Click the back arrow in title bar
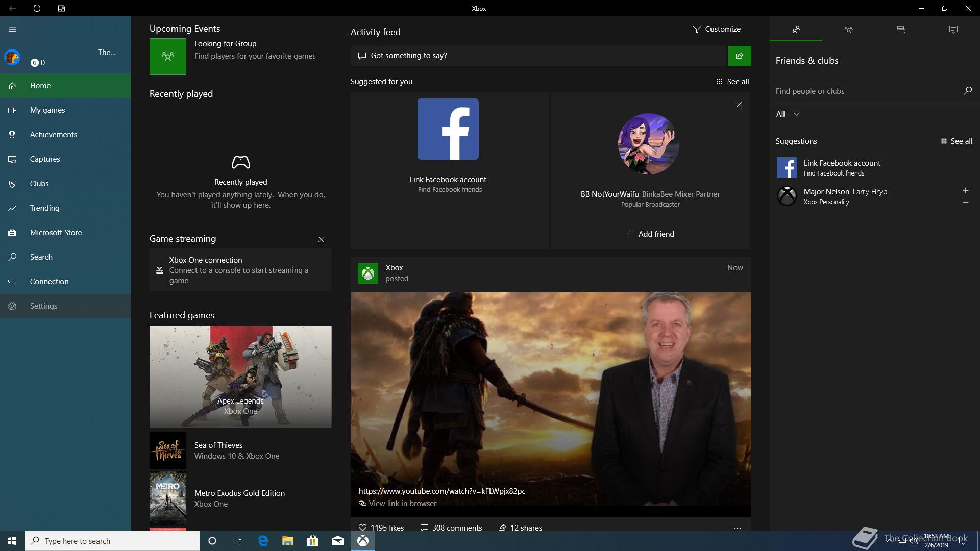Image resolution: width=980 pixels, height=551 pixels. click(x=12, y=8)
